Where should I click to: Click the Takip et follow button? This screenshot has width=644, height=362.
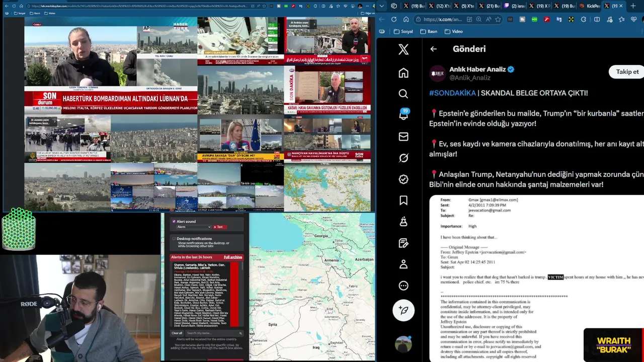(627, 72)
